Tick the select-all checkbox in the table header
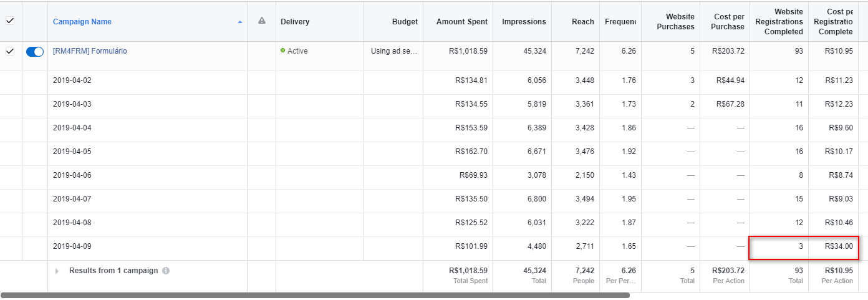The height and width of the screenshot is (300, 868). 10,21
